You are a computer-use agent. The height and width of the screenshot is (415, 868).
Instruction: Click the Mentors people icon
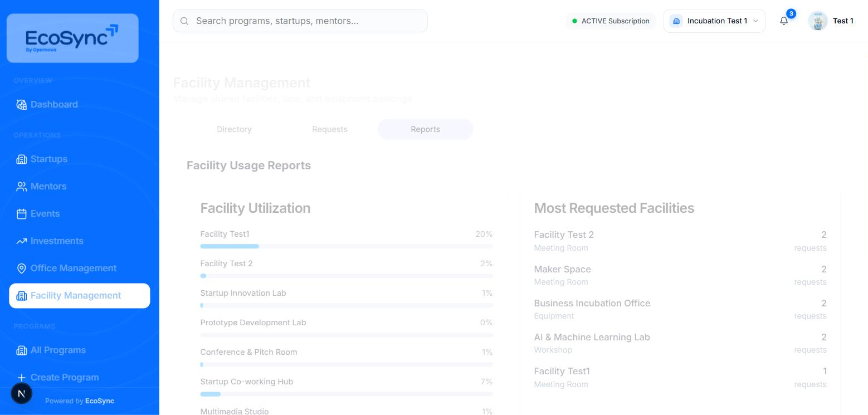[22, 187]
